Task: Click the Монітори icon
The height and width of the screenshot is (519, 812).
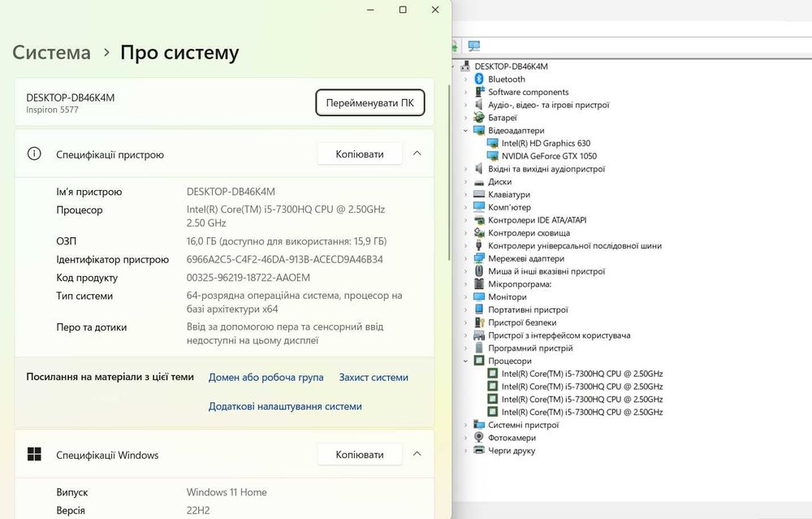Action: (x=479, y=296)
